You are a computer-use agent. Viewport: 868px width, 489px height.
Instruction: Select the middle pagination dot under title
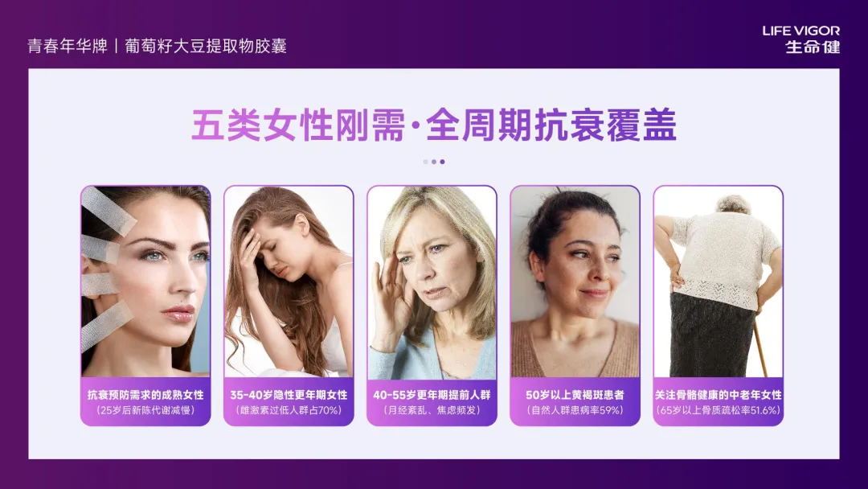[x=434, y=162]
